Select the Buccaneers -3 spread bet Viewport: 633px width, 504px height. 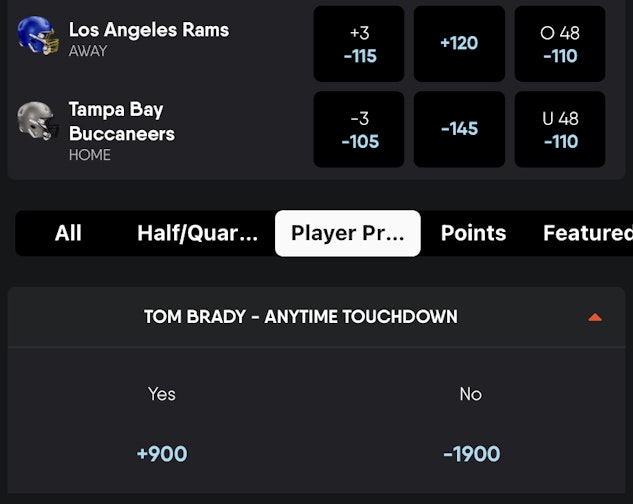(x=359, y=130)
